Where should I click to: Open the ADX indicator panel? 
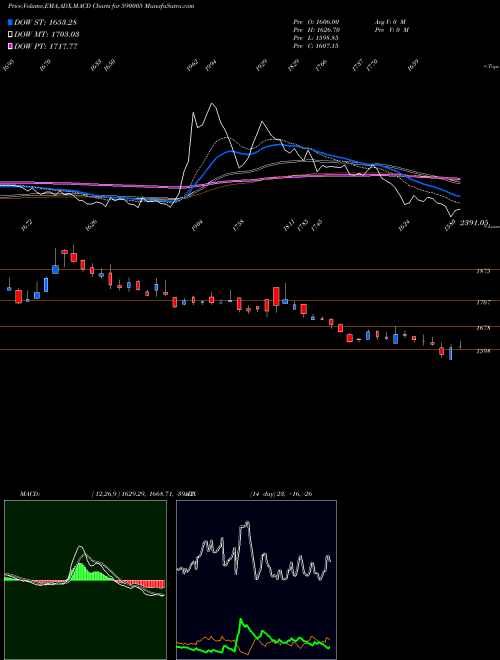tap(256, 580)
